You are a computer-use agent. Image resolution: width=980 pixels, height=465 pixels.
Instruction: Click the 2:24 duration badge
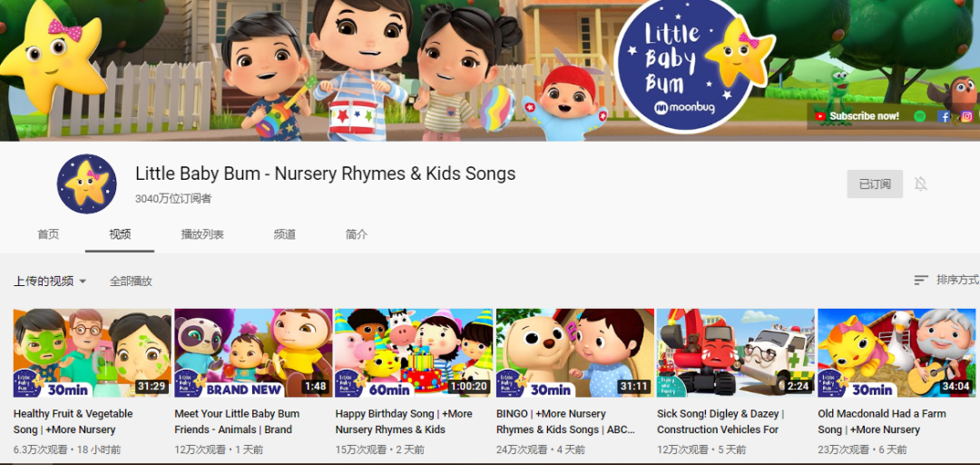(799, 386)
